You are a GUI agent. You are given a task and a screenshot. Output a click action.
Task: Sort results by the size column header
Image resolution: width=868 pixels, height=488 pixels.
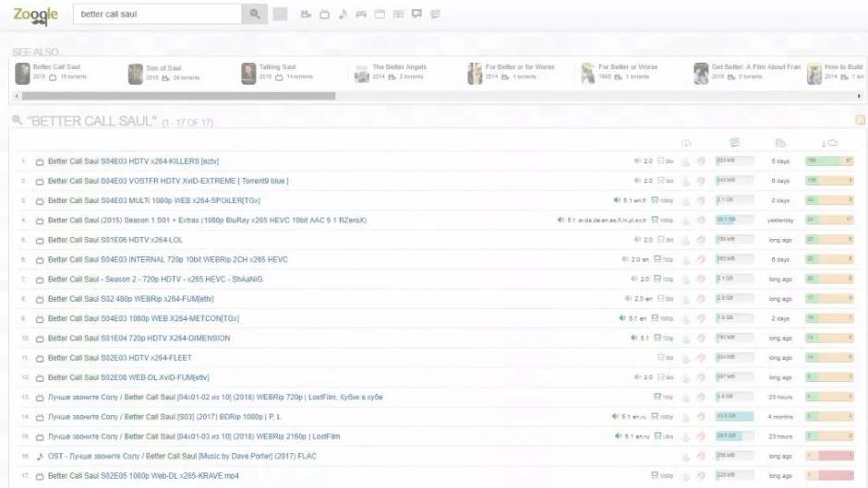point(734,143)
